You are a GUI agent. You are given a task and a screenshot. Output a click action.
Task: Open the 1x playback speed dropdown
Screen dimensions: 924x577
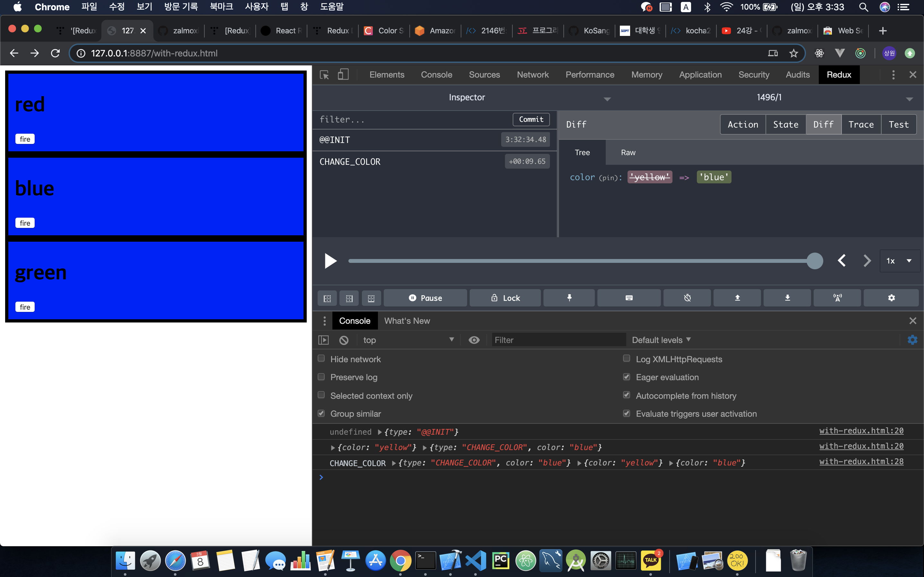tap(899, 261)
